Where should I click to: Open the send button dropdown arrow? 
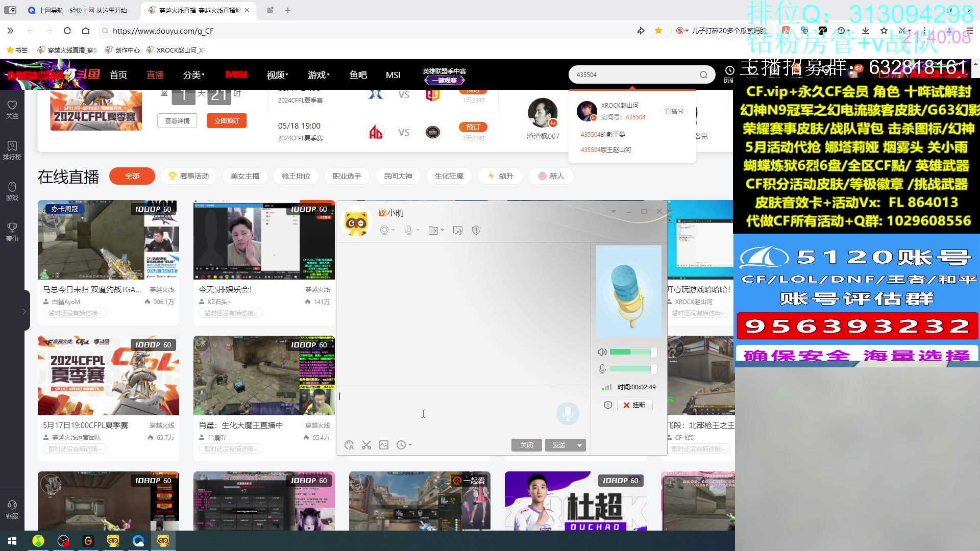coord(579,445)
